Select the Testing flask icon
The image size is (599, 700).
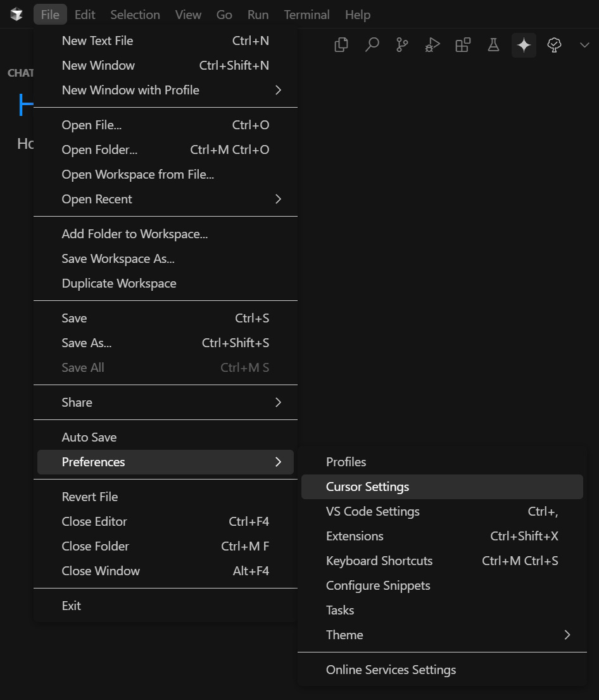point(493,45)
